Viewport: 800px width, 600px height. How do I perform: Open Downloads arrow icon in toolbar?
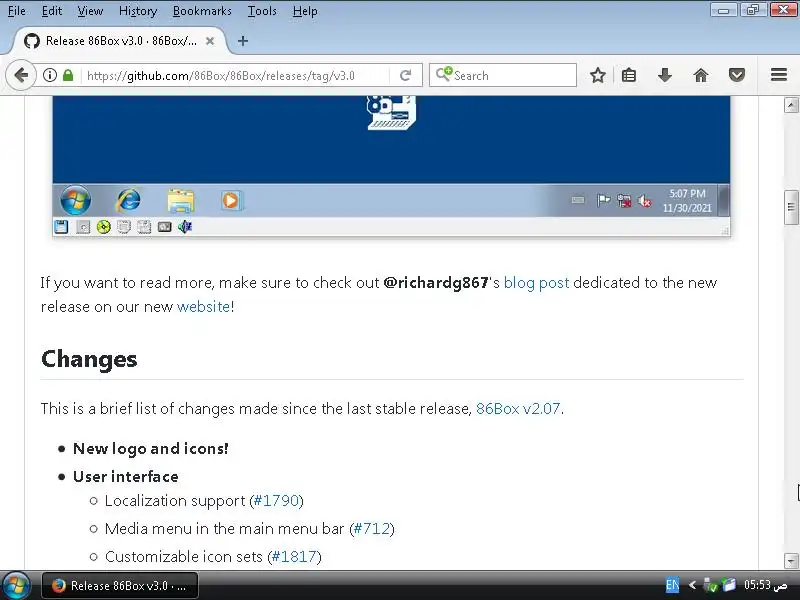click(664, 76)
